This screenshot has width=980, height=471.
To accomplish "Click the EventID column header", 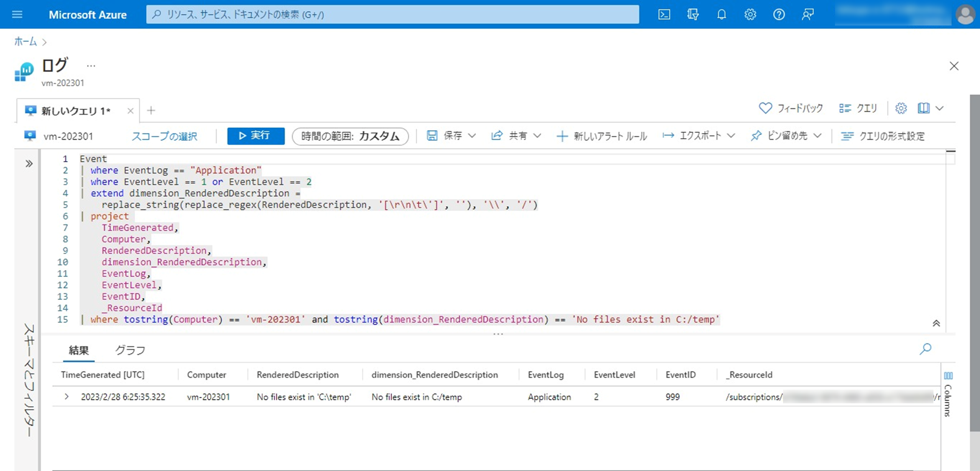I will click(x=681, y=375).
